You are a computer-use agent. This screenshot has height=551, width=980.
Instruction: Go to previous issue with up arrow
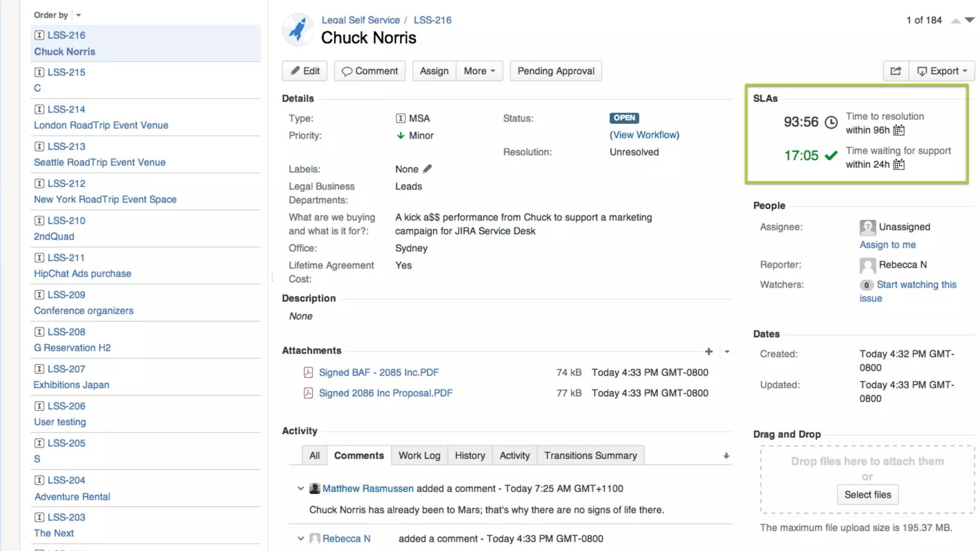[956, 20]
